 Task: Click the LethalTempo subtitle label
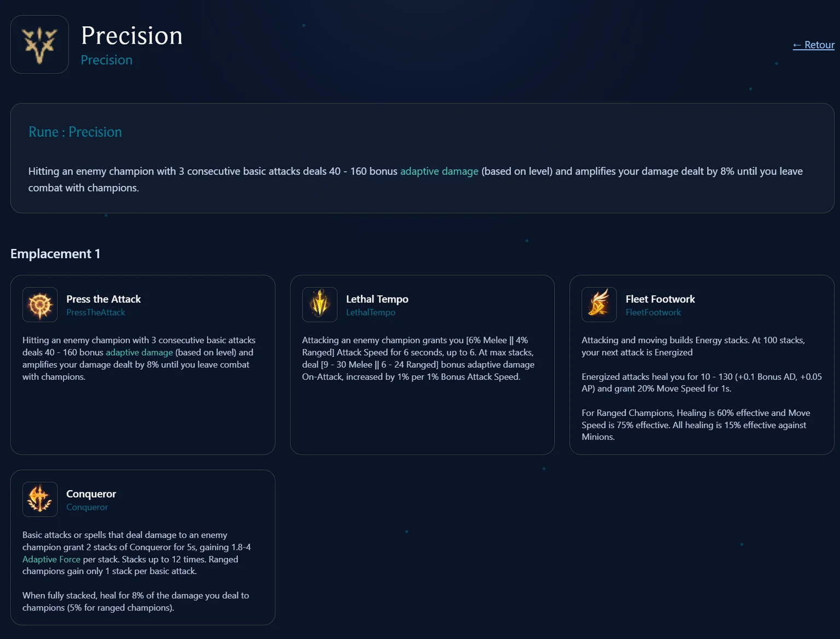[370, 312]
